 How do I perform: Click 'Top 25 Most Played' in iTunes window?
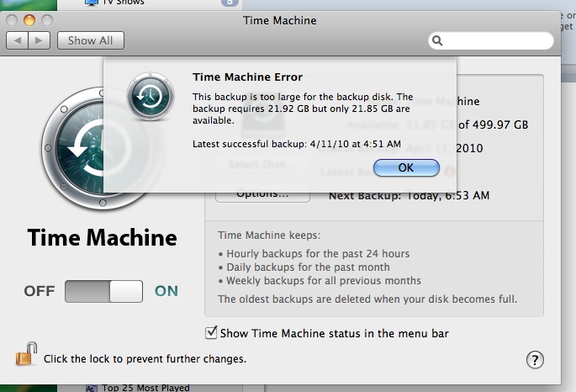(x=145, y=388)
